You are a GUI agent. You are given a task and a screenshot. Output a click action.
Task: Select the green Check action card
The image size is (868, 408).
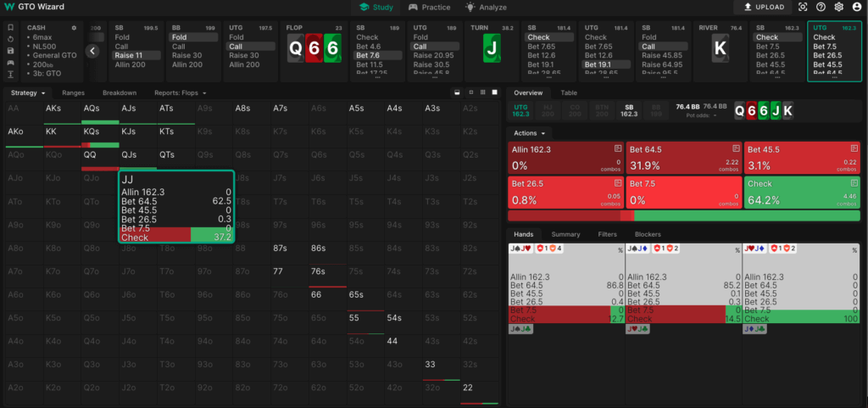tap(802, 193)
